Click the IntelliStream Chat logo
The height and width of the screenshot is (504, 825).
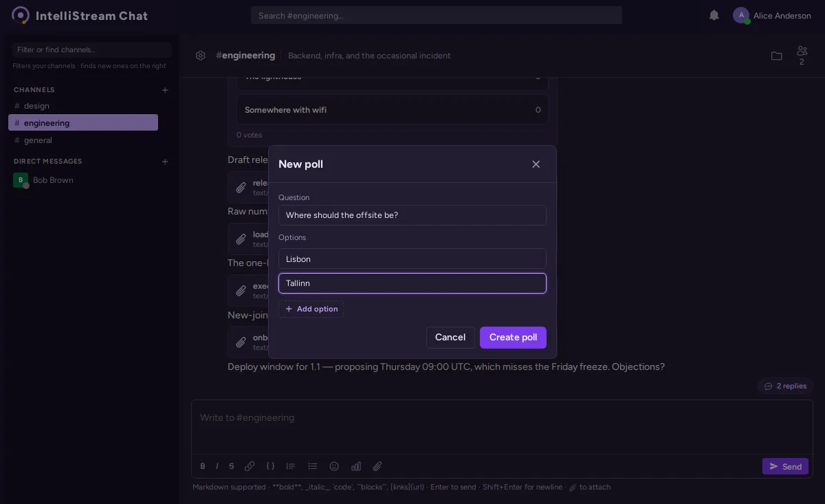tap(21, 15)
